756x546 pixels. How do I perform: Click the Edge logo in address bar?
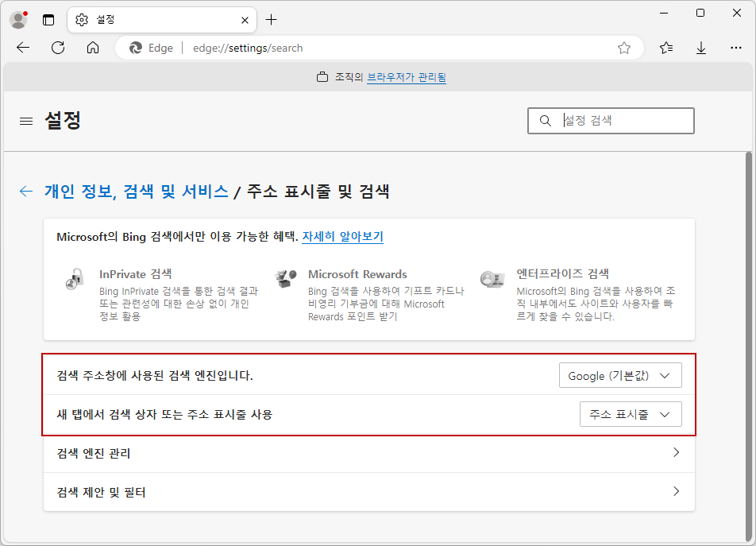[x=136, y=48]
